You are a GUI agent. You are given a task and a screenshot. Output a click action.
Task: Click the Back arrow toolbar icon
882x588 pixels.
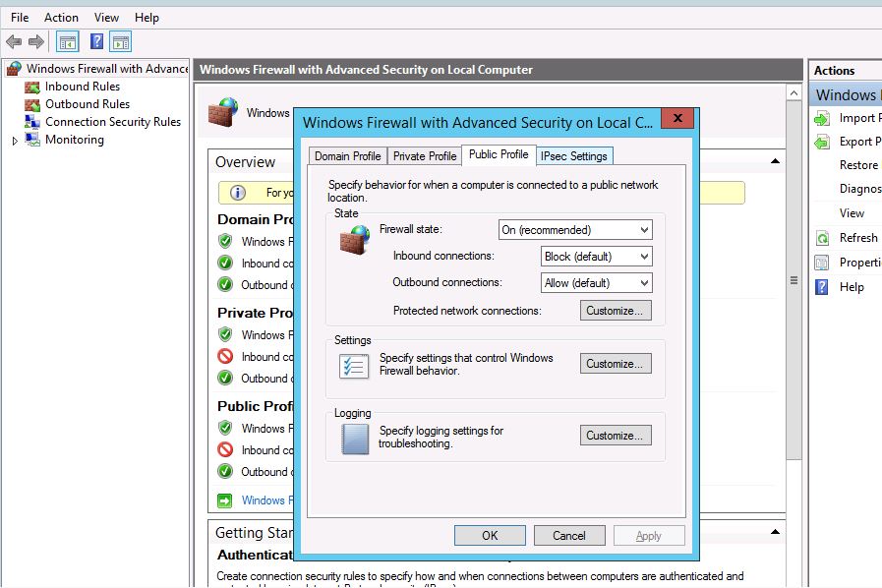pyautogui.click(x=14, y=41)
